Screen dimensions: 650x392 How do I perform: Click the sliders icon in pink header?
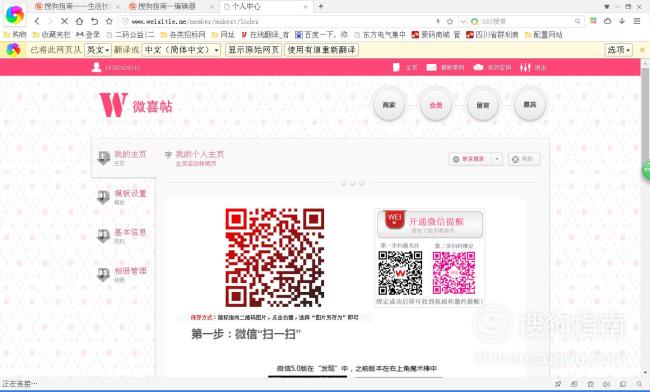(x=525, y=67)
